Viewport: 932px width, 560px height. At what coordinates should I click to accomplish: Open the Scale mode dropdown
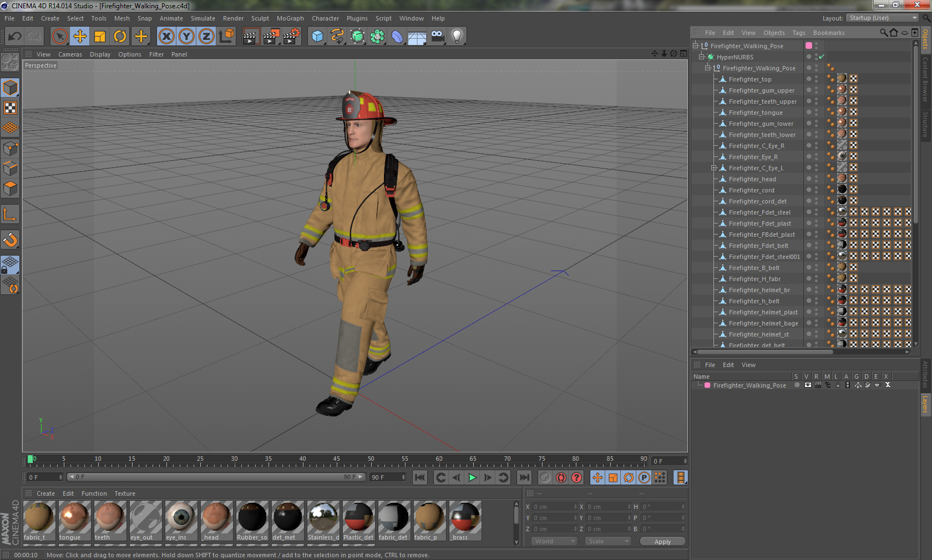[609, 541]
